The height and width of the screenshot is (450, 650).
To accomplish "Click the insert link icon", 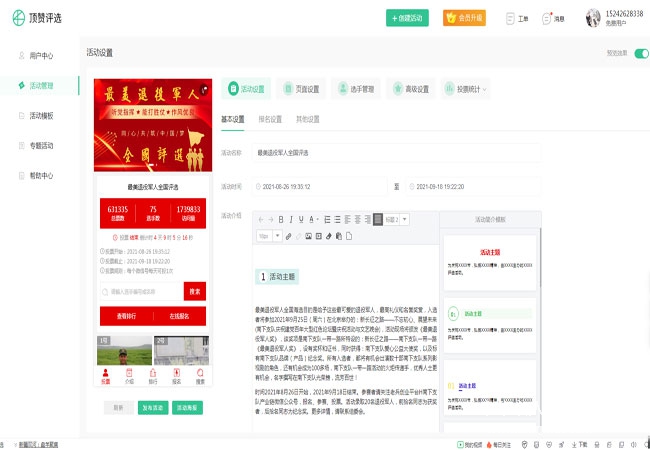I will click(x=289, y=236).
